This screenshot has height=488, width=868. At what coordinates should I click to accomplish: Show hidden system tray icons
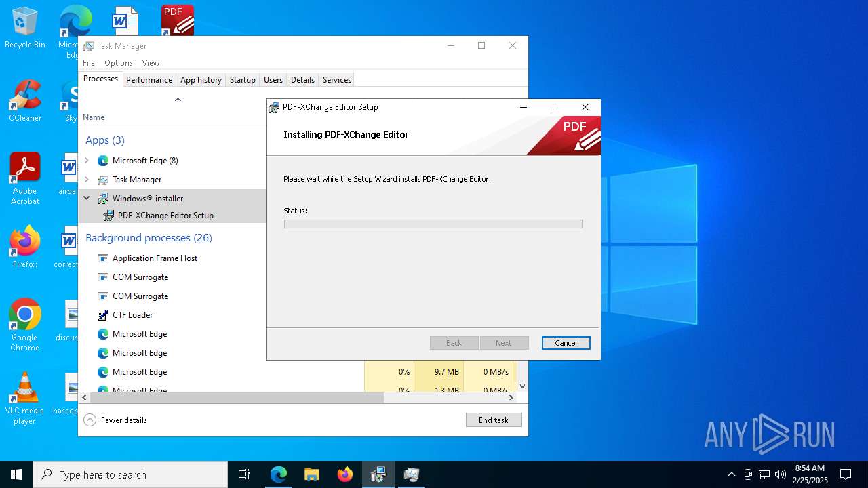pos(731,474)
